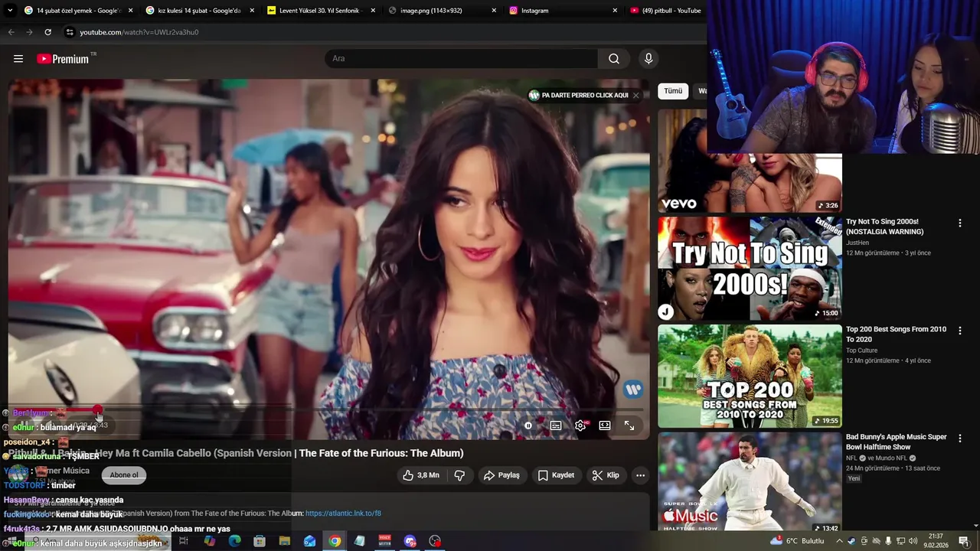Like the video with 3,8 Mn likes
This screenshot has width=980, height=551.
(x=422, y=475)
